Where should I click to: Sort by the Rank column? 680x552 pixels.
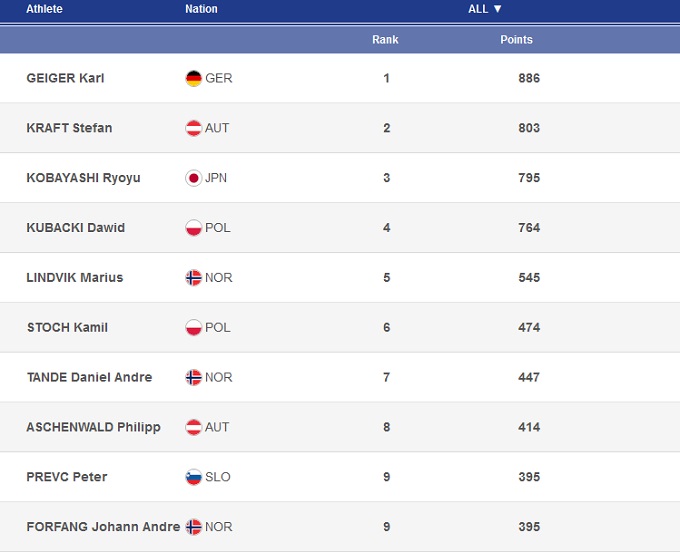(x=385, y=40)
